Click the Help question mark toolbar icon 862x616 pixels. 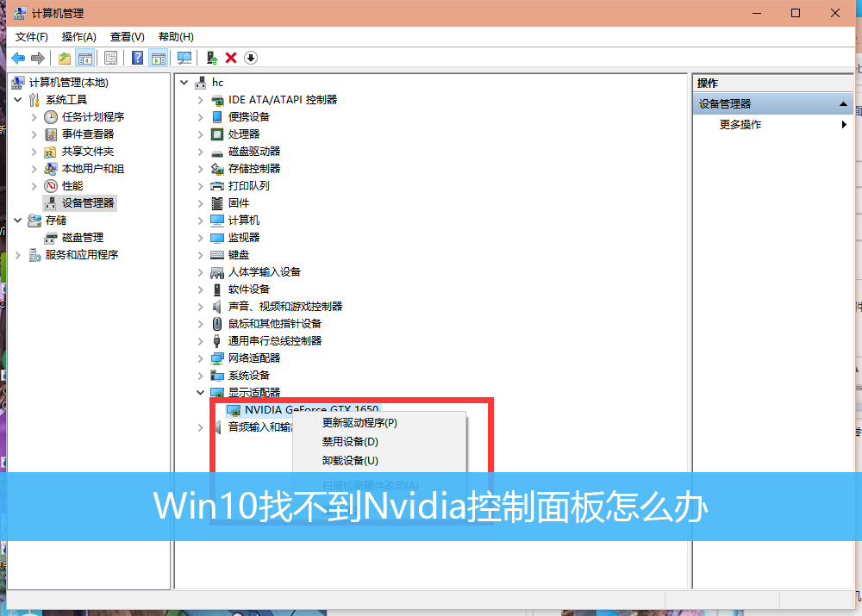(137, 58)
